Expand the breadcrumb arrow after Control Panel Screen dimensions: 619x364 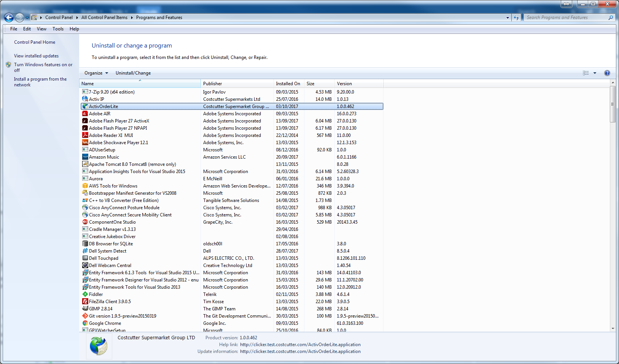click(x=77, y=17)
